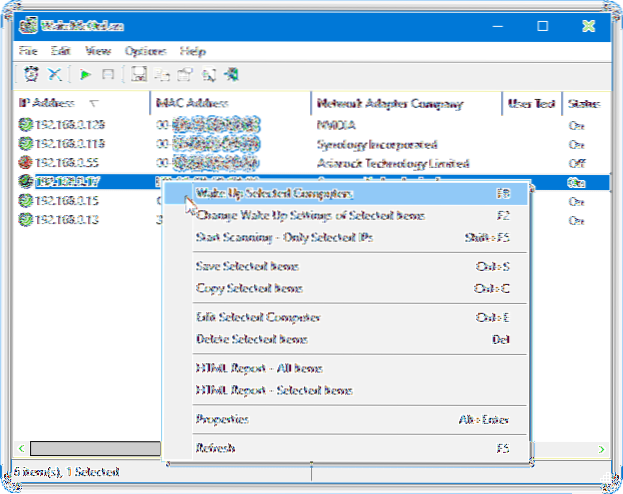Sort by the IP Address column header
623x494 pixels.
52,103
